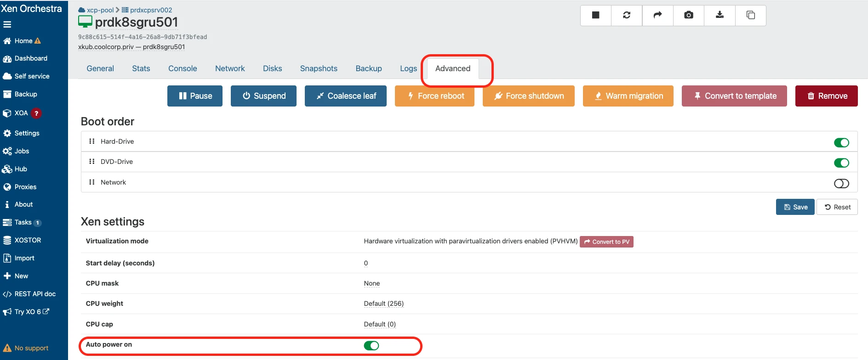
Task: Click the No support warning
Action: click(26, 348)
